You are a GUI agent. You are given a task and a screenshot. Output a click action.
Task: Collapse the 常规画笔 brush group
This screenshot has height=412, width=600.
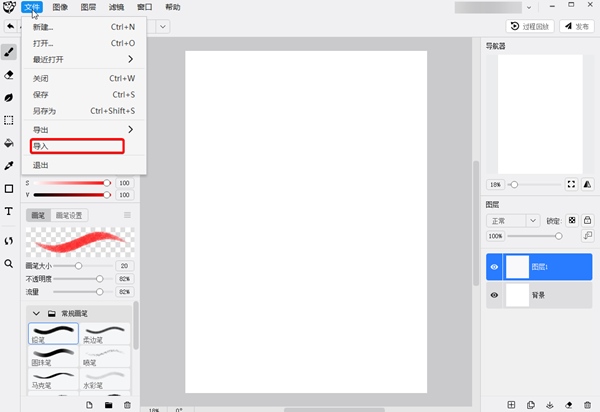click(x=37, y=313)
